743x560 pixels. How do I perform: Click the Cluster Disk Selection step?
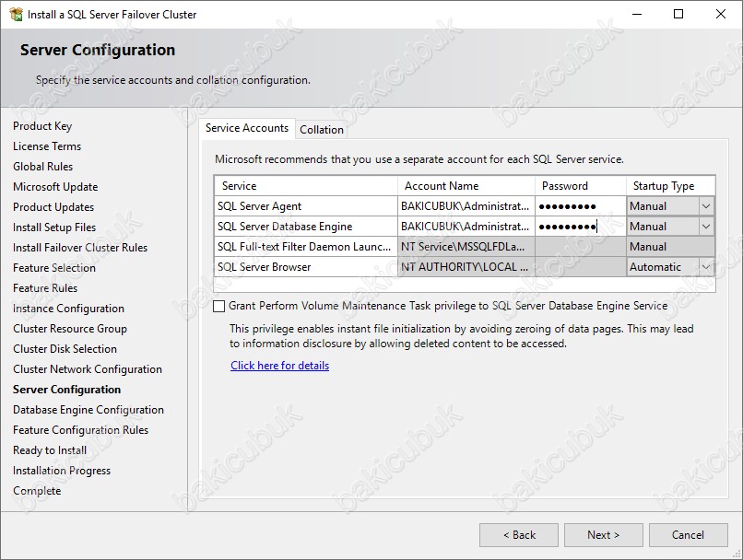pyautogui.click(x=65, y=349)
